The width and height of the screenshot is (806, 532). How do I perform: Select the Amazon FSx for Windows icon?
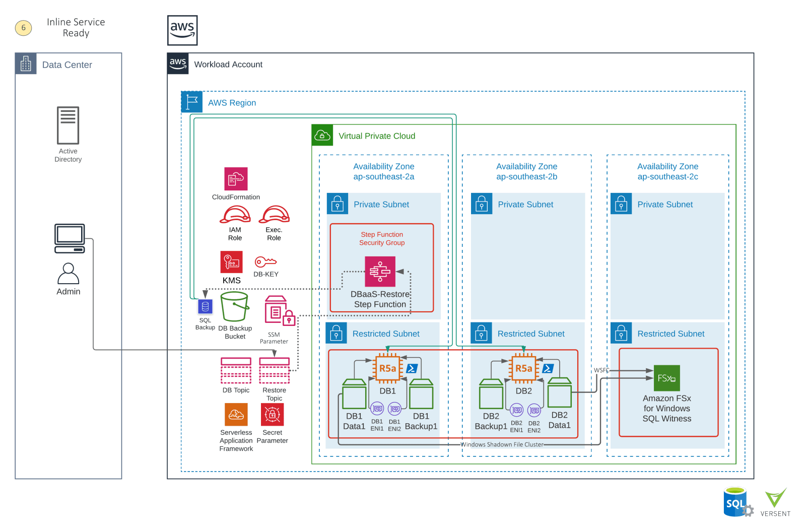click(x=666, y=378)
